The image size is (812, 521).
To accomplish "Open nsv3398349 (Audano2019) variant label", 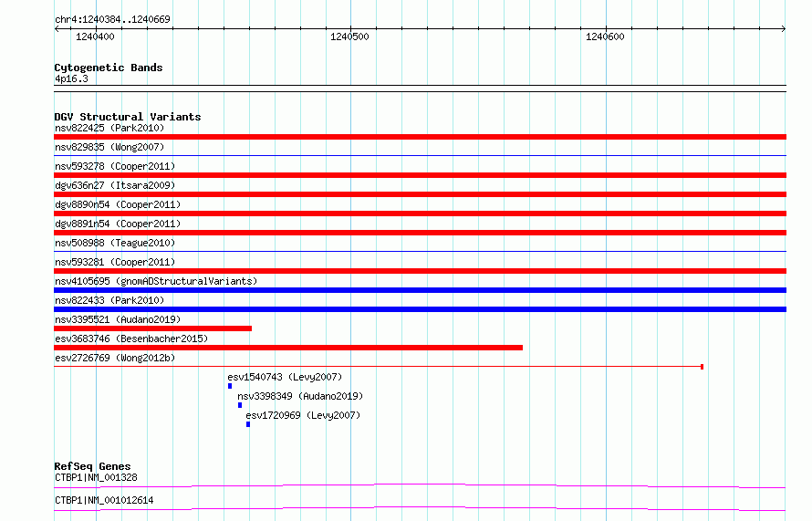I will click(300, 396).
